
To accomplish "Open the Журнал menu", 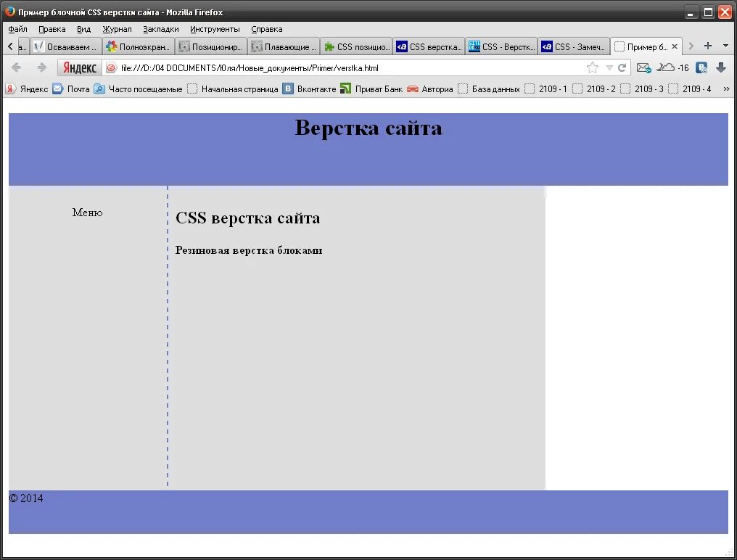I will 117,29.
